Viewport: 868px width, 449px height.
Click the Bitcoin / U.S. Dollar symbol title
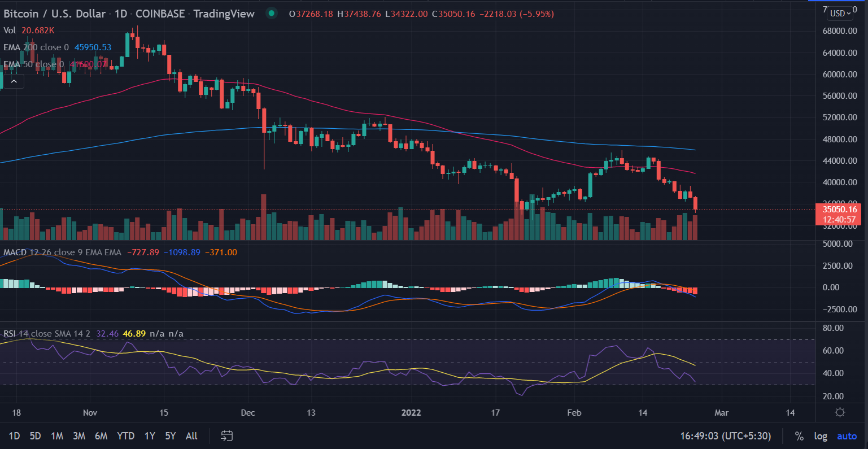(55, 14)
